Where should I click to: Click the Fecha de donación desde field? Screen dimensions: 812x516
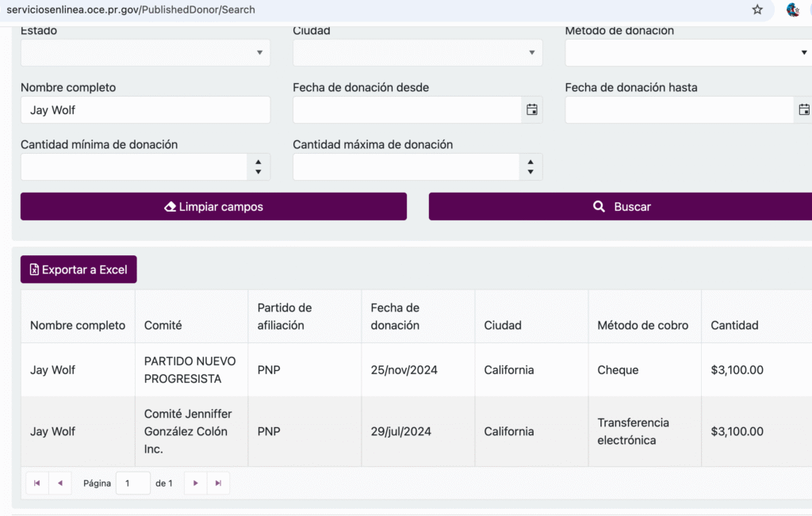point(407,109)
